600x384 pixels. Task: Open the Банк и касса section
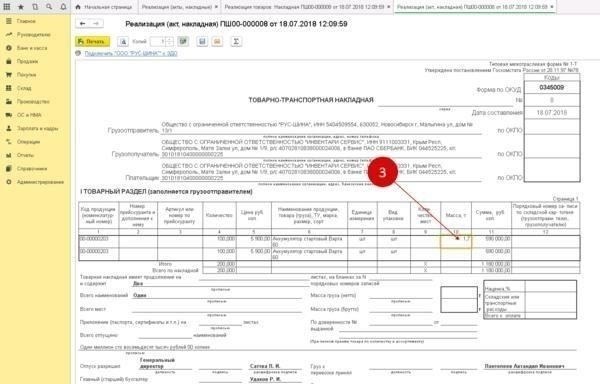pos(32,48)
